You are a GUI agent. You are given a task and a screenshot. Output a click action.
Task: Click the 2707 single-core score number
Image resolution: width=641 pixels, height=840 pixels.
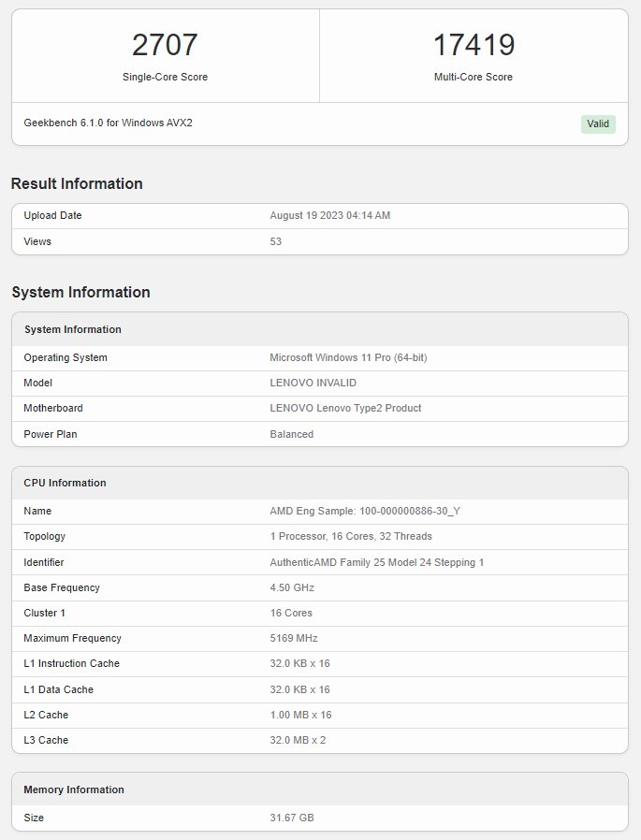point(165,45)
